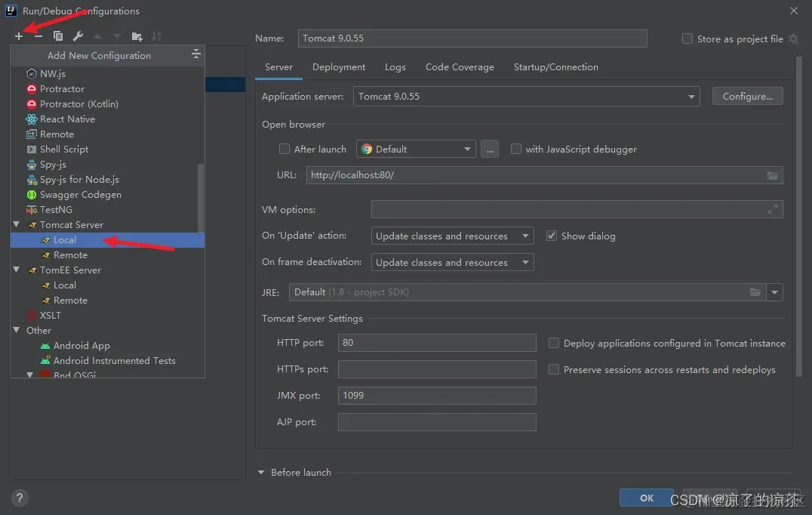The height and width of the screenshot is (515, 812).
Task: Switch to the Code Coverage tab
Action: tap(460, 67)
